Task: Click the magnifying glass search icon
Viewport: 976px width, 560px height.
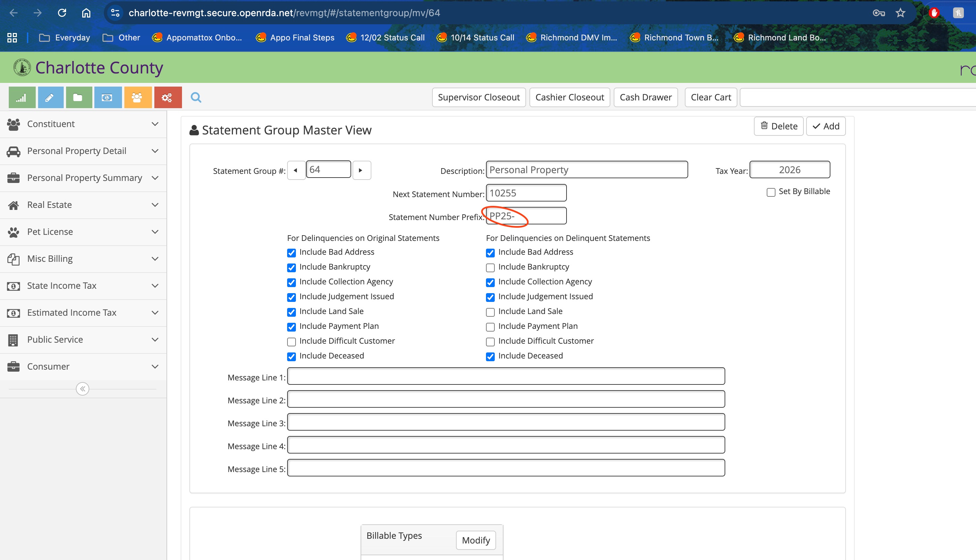Action: pyautogui.click(x=196, y=98)
